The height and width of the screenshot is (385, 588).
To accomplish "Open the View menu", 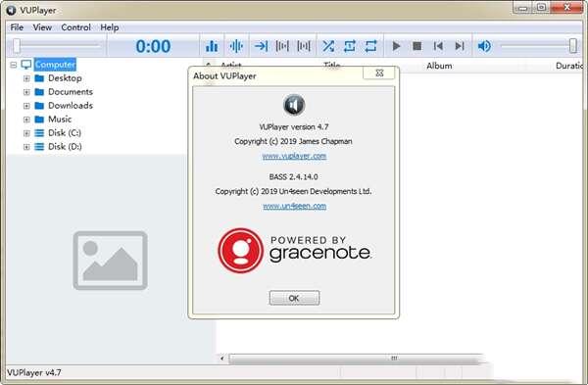I will pos(42,27).
